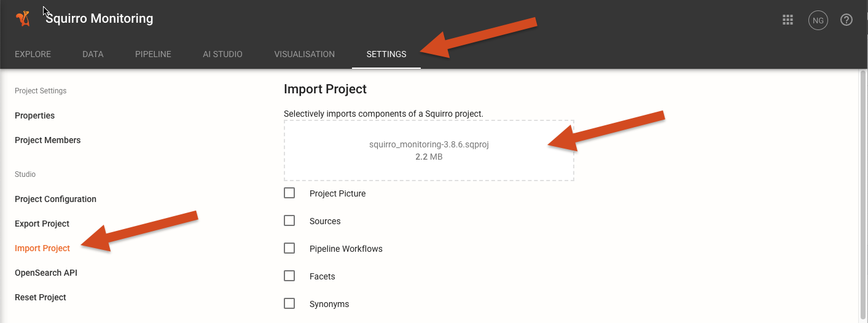The image size is (868, 323).
Task: Switch to the EXPLORE tab
Action: pyautogui.click(x=33, y=54)
